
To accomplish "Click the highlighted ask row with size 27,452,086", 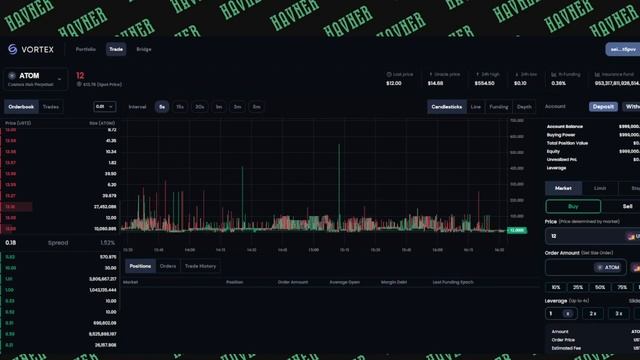I will (x=60, y=207).
